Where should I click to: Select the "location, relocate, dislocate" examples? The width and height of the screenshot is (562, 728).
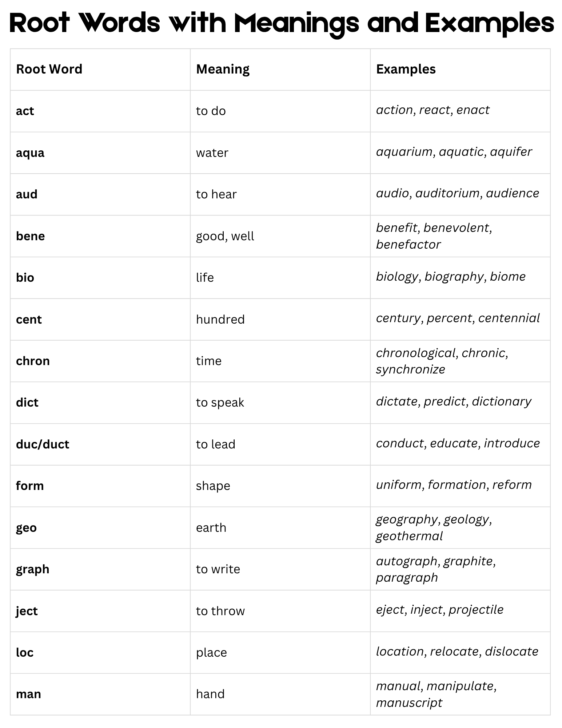(x=457, y=652)
